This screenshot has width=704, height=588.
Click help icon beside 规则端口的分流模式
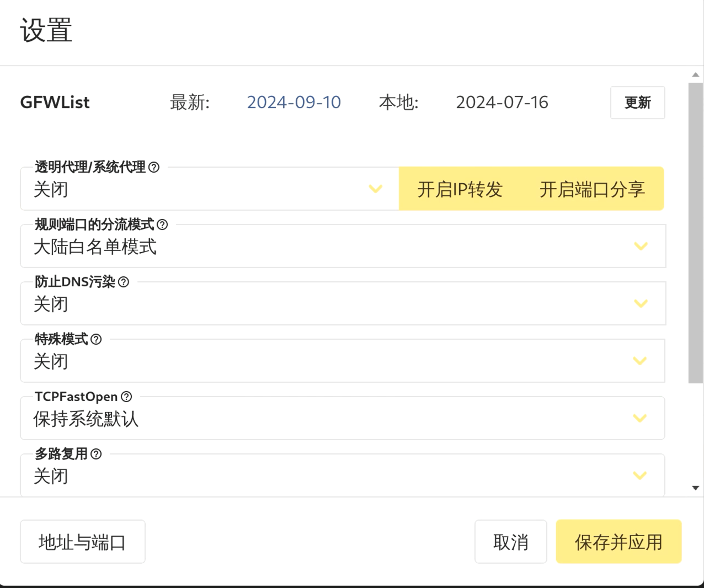pyautogui.click(x=162, y=224)
